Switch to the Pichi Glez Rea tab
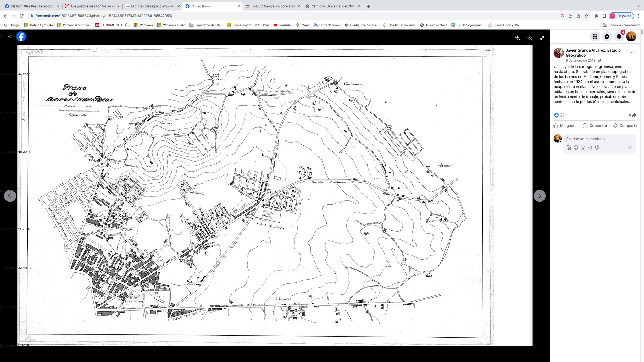 32,6
